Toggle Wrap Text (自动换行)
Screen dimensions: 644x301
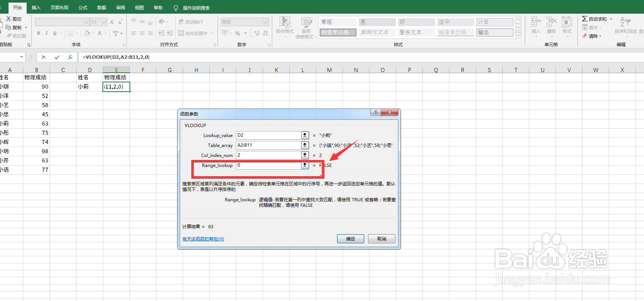191,22
